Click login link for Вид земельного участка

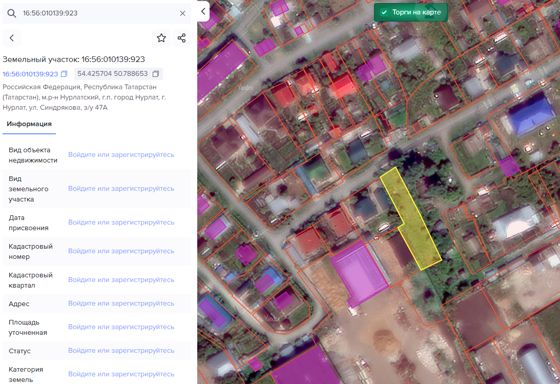coord(121,189)
